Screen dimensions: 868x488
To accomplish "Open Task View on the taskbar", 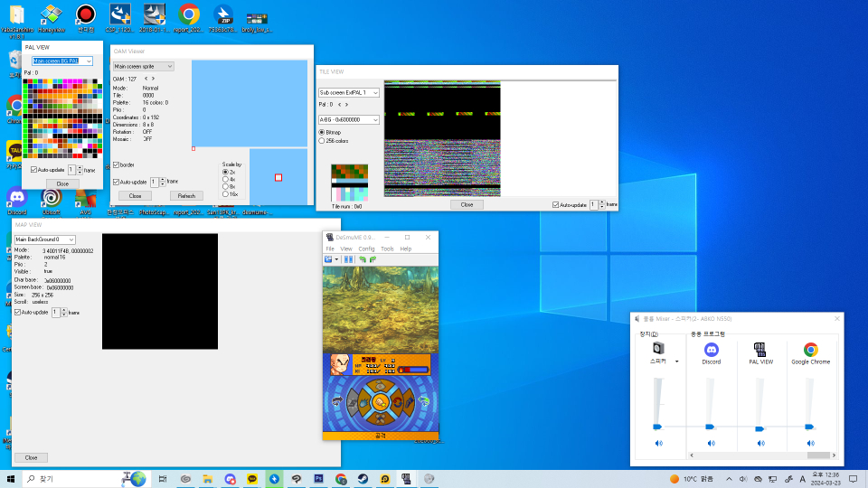I will click(x=163, y=479).
